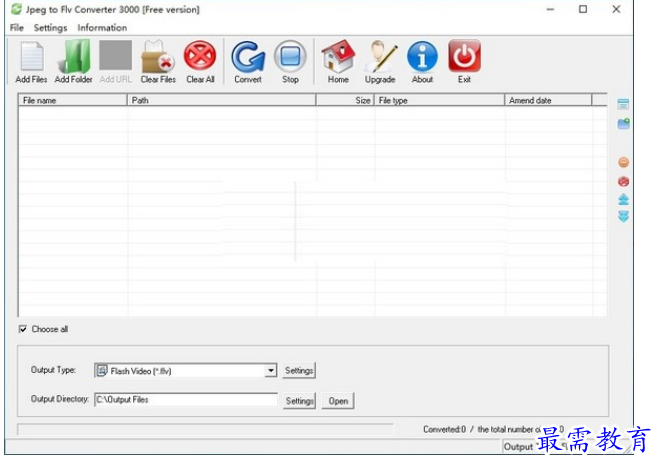Sort by the Amend date column header
This screenshot has height=471, width=659.
pyautogui.click(x=548, y=100)
